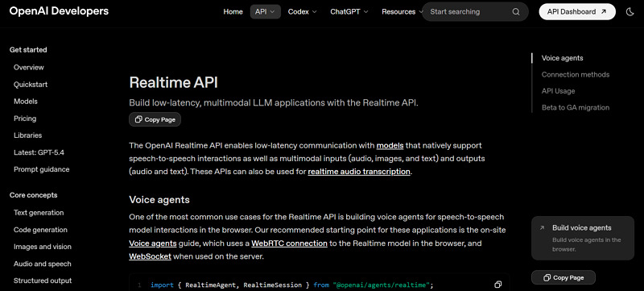The width and height of the screenshot is (644, 291).
Task: Open the API dropdown menu
Action: point(266,12)
